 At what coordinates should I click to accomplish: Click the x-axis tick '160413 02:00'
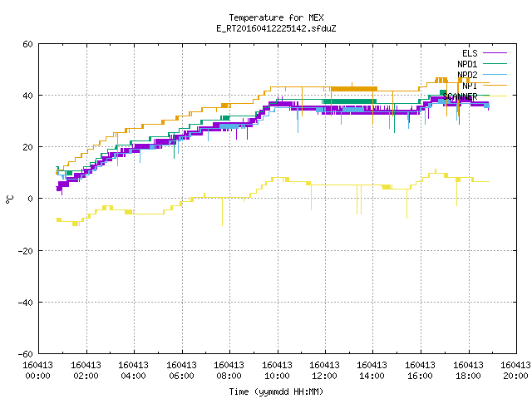point(86,370)
